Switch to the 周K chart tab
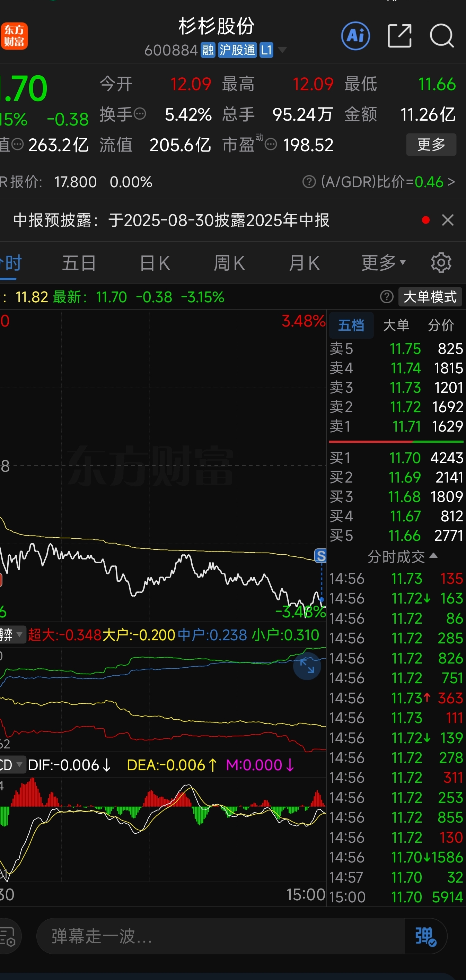466x980 pixels. [x=229, y=263]
